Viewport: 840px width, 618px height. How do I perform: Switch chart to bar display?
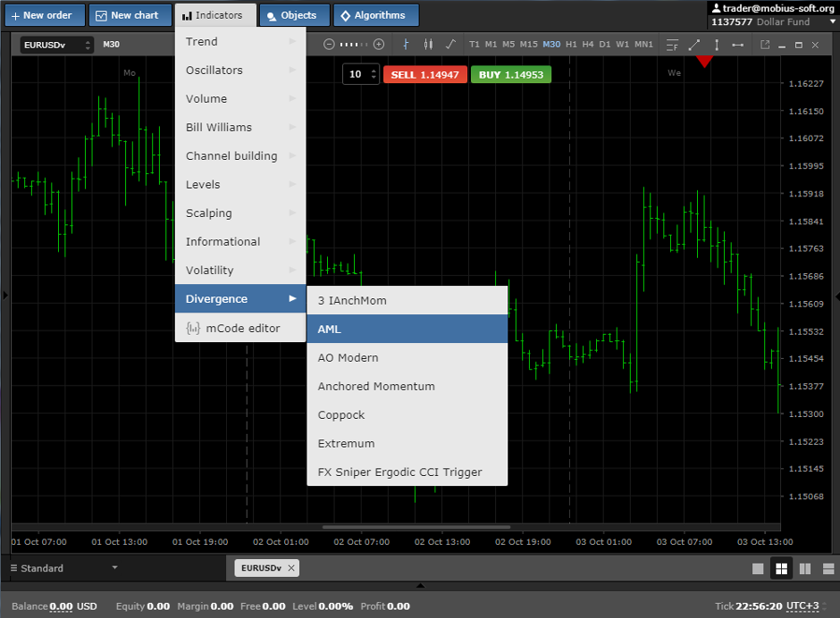click(406, 45)
